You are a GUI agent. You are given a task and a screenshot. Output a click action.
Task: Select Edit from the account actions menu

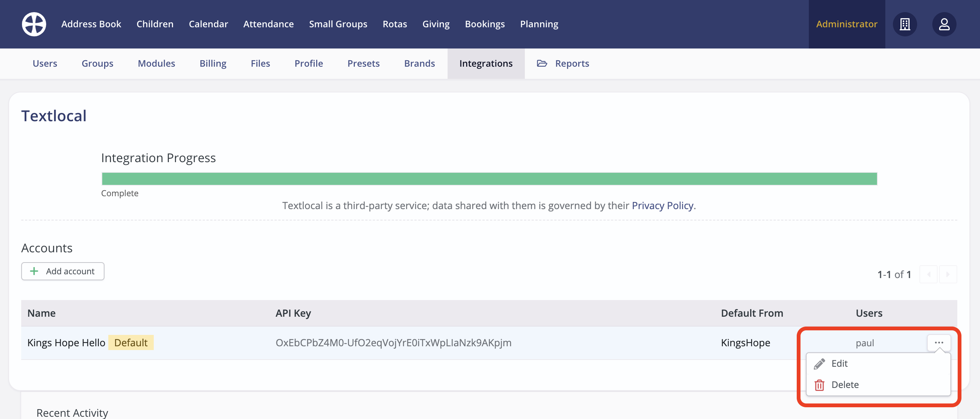tap(839, 363)
